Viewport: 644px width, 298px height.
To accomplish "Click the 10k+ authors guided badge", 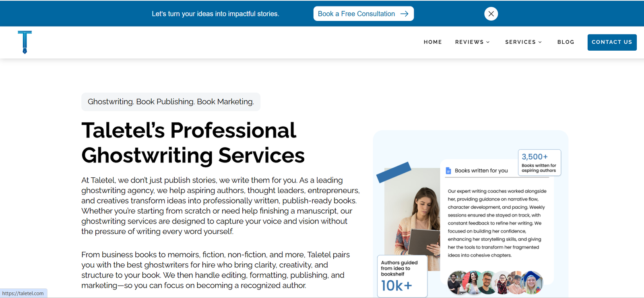I will (x=402, y=277).
